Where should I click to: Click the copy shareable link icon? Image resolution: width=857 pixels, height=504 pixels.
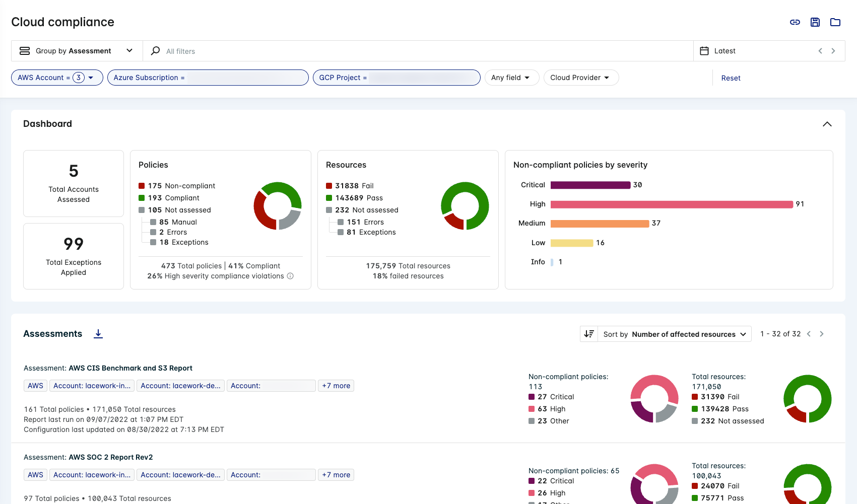[795, 22]
